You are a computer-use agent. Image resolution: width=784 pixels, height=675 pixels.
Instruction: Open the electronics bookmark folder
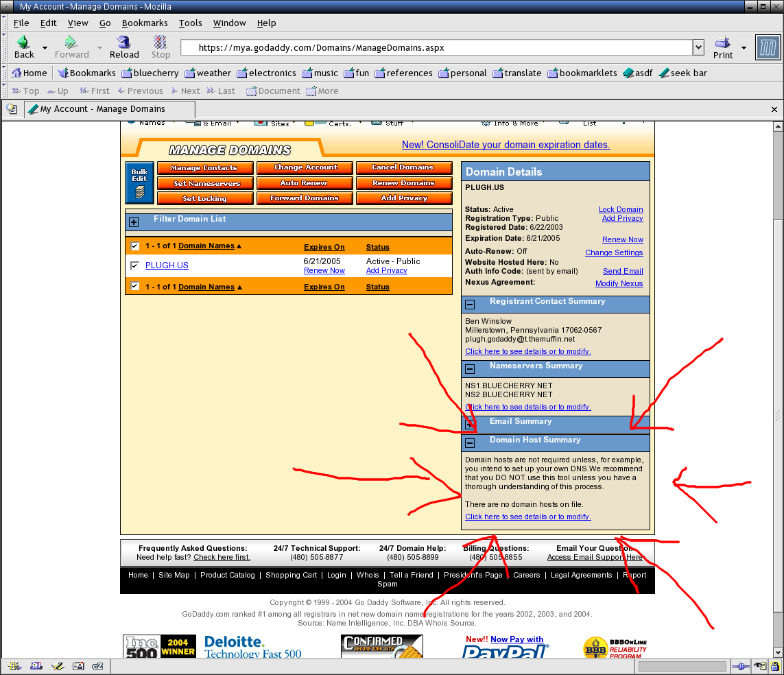267,73
